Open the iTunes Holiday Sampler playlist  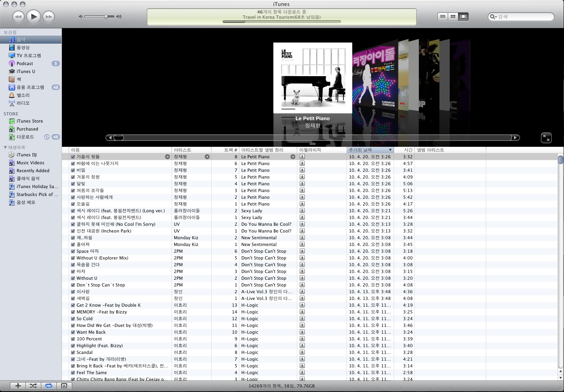click(x=31, y=186)
